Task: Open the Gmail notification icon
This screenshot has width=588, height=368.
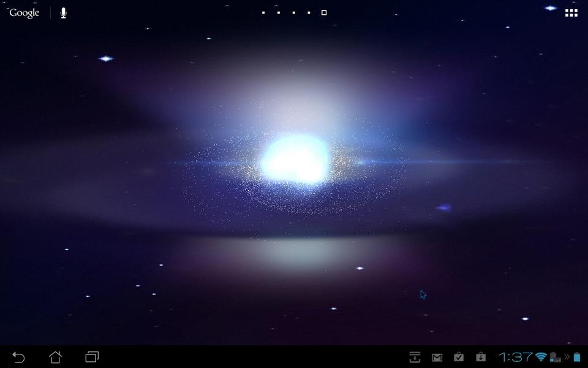Action: click(437, 357)
